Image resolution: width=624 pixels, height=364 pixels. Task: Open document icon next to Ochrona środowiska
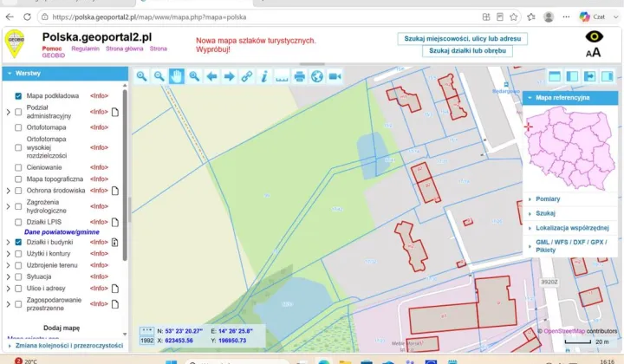[x=115, y=191]
